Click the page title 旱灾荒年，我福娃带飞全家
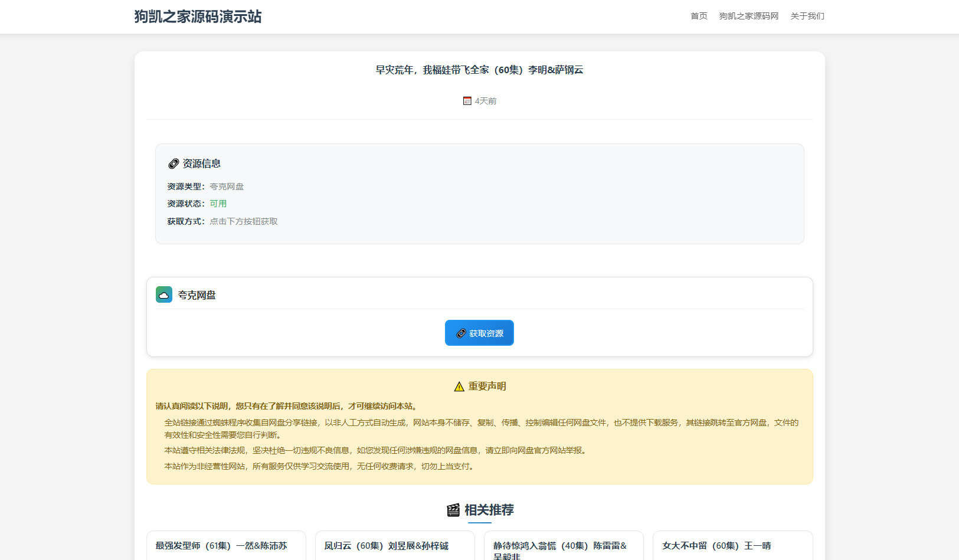This screenshot has height=560, width=959. (x=479, y=70)
